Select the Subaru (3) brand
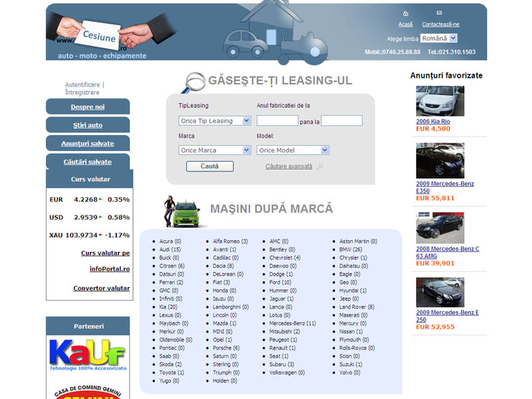The height and width of the screenshot is (399, 532). [x=282, y=364]
